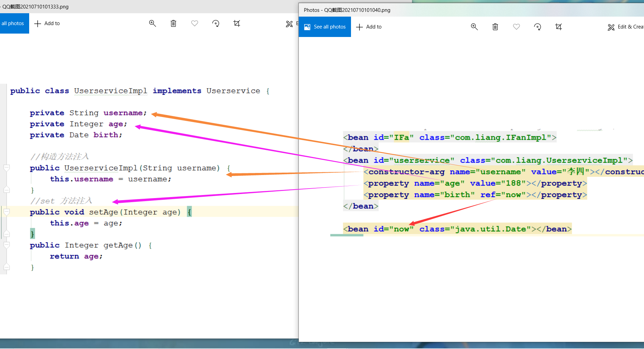This screenshot has height=349, width=644.
Task: Click rotate icon in left Photos window
Action: pyautogui.click(x=216, y=23)
